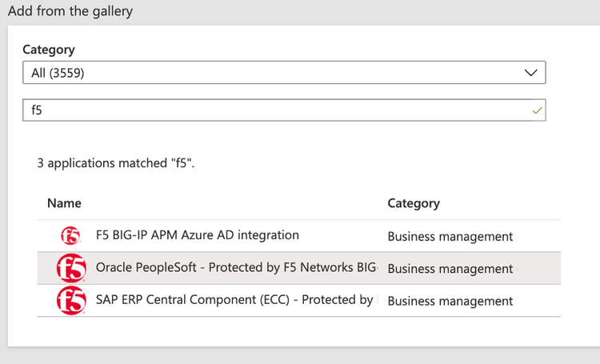
Task: Click green checkmark in search field
Action: point(537,110)
